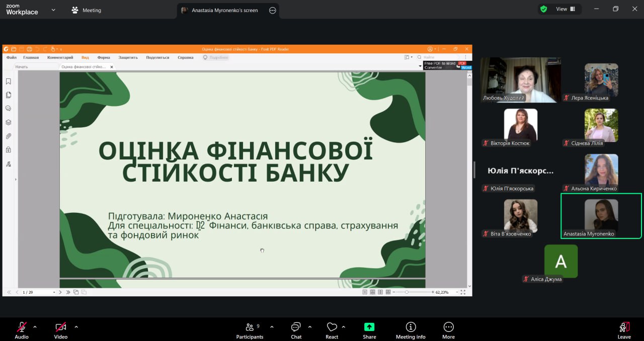Open the Participants panel
Viewport: 644px width, 341px height.
coord(250,330)
